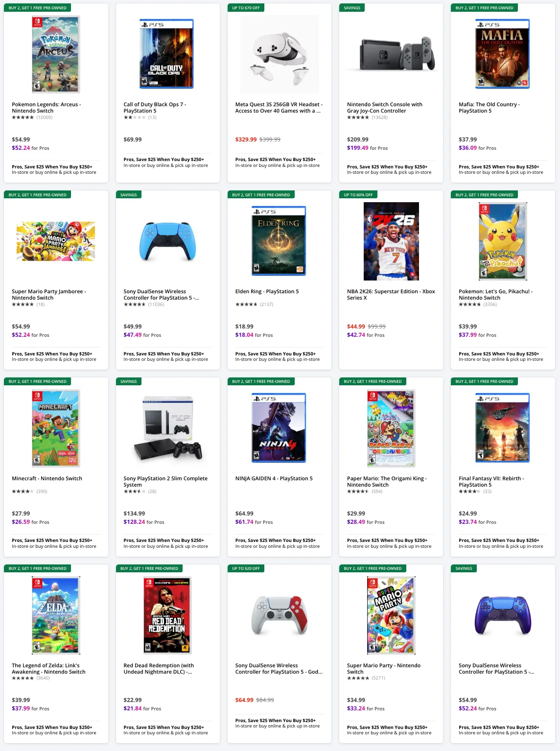Click the Super Mario Party Jamboree thumbnail

55,241
